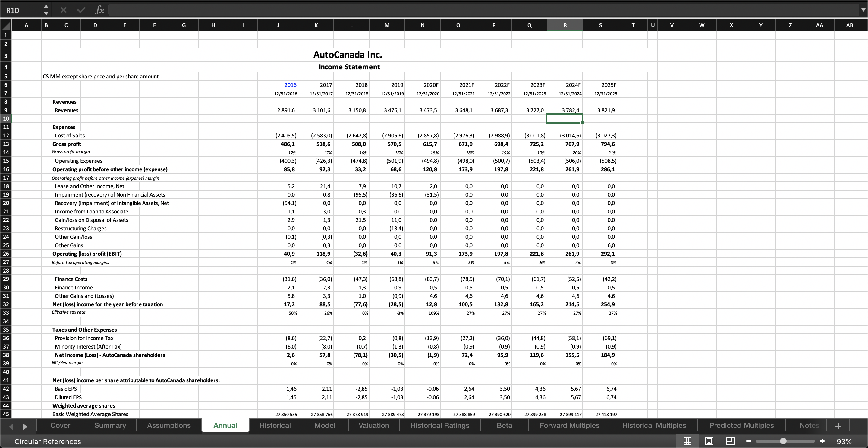Click the 93% zoom level
Image resolution: width=868 pixels, height=448 pixels.
pyautogui.click(x=844, y=441)
